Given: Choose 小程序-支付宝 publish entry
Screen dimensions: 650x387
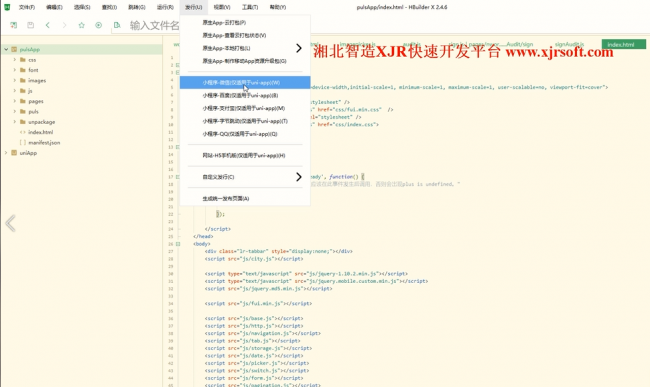Looking at the screenshot, I should 245,108.
